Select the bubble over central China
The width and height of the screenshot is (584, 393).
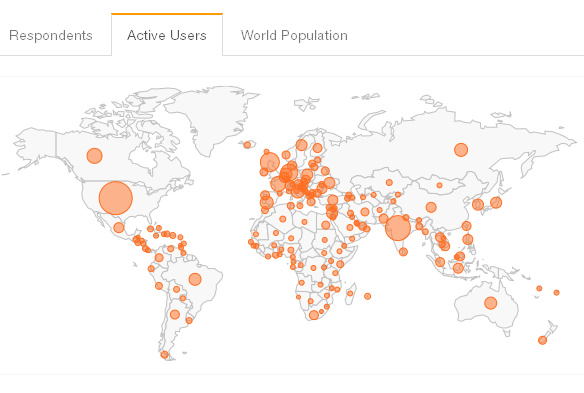431,207
